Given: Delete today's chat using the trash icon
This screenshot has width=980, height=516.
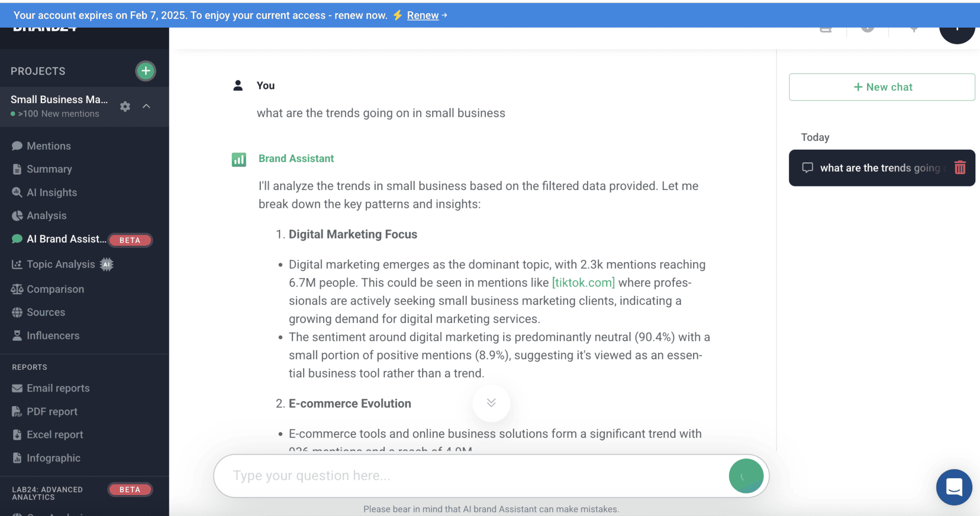Looking at the screenshot, I should point(961,168).
